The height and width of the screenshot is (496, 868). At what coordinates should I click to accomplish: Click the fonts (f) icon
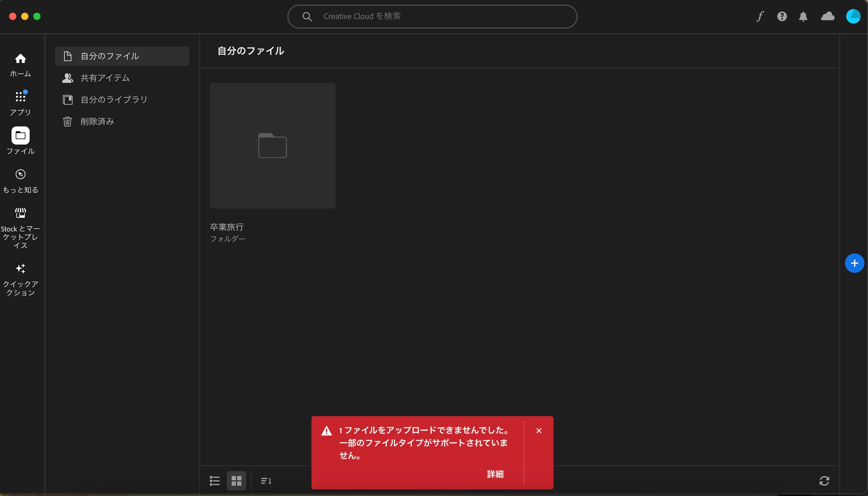760,16
